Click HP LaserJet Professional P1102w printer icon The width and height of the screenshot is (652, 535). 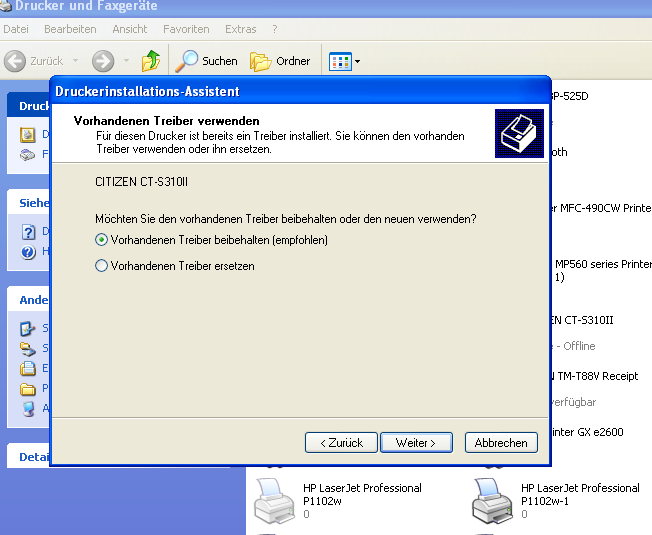click(274, 501)
